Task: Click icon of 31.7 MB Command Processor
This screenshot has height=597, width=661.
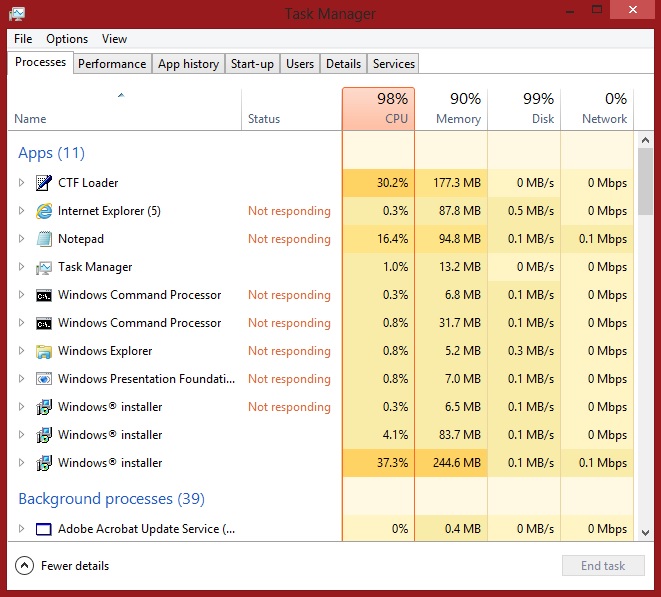Action: coord(44,323)
